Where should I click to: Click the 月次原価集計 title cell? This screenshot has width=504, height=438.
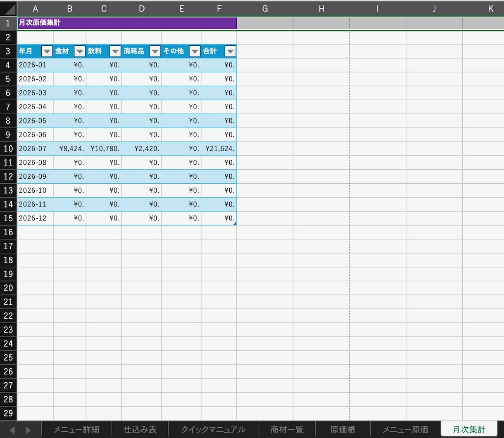tap(127, 23)
